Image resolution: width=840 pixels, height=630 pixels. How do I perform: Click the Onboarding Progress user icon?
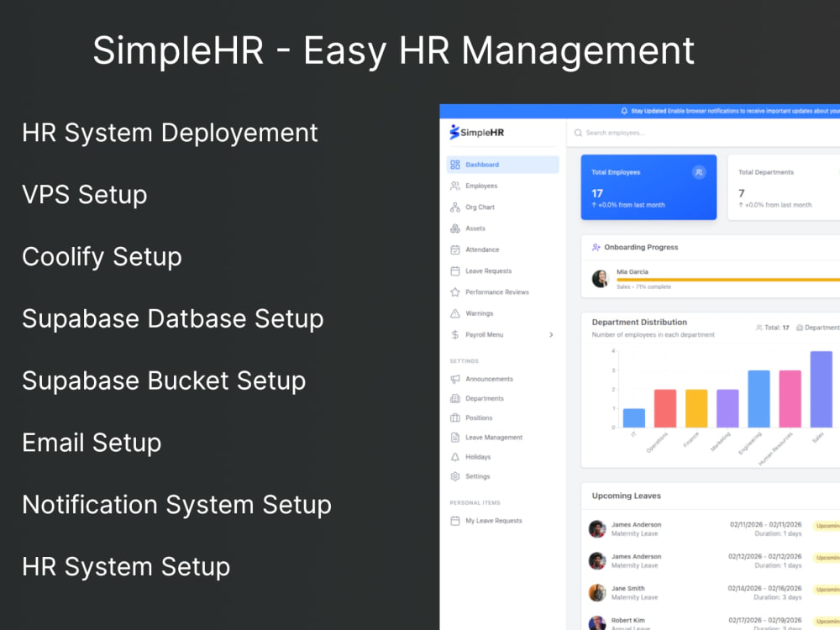tap(596, 248)
